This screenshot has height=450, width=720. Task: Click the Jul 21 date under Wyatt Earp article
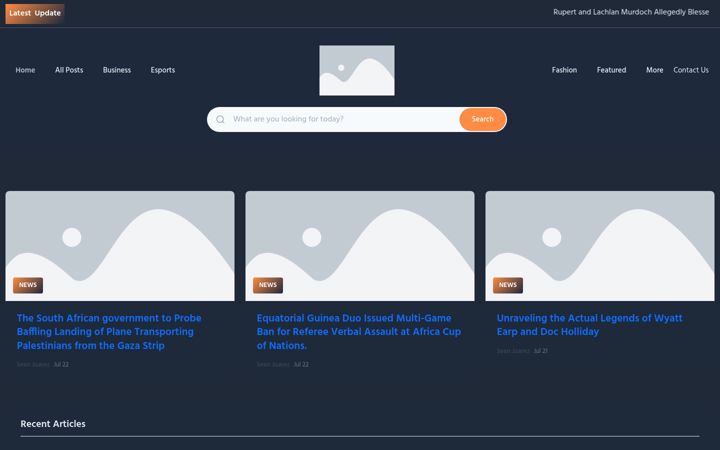(x=540, y=351)
